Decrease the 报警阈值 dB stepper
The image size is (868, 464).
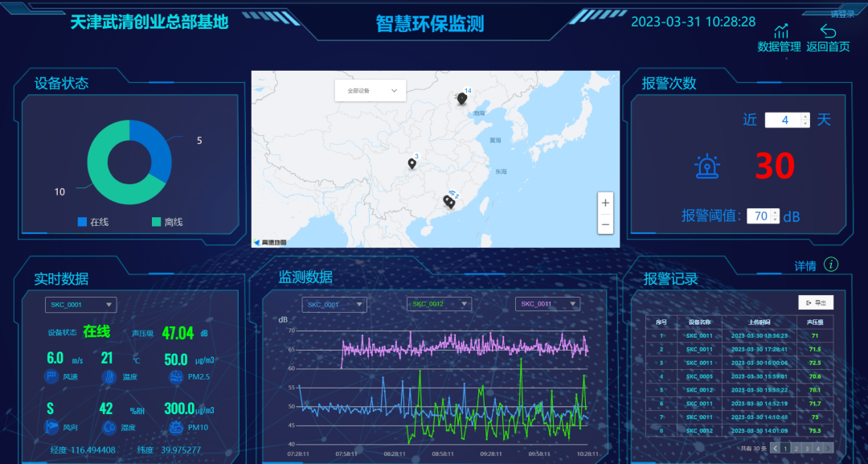coord(775,220)
